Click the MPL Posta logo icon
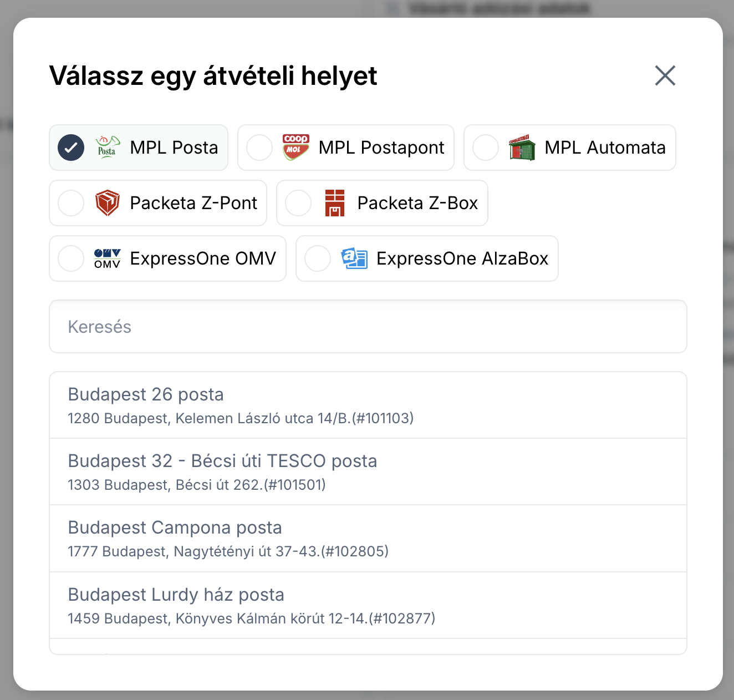This screenshot has height=700, width=734. point(108,148)
